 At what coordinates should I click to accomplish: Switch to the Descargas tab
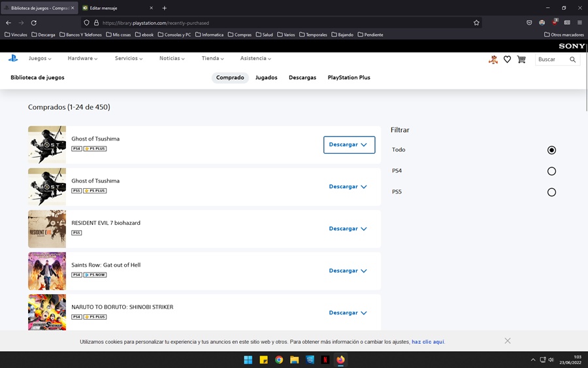pos(302,78)
